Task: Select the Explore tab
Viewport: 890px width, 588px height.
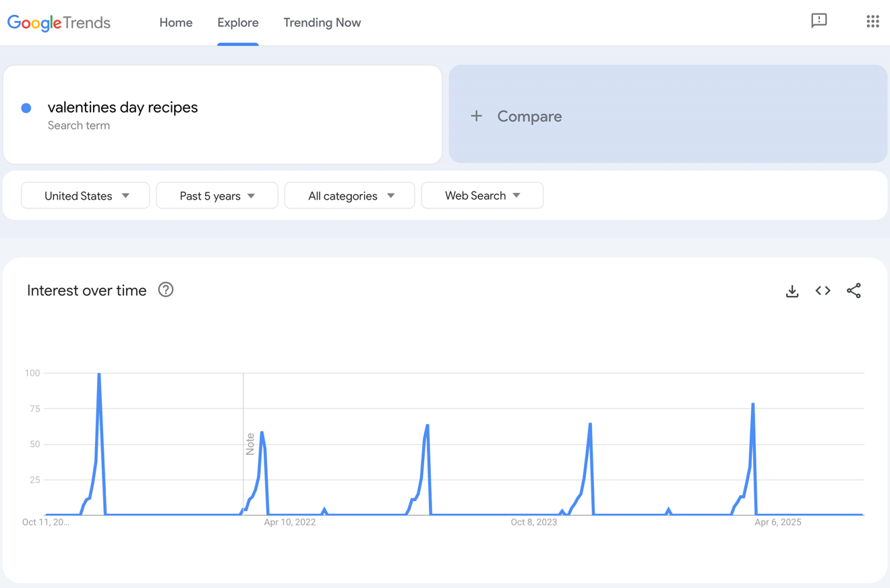Action: tap(237, 22)
